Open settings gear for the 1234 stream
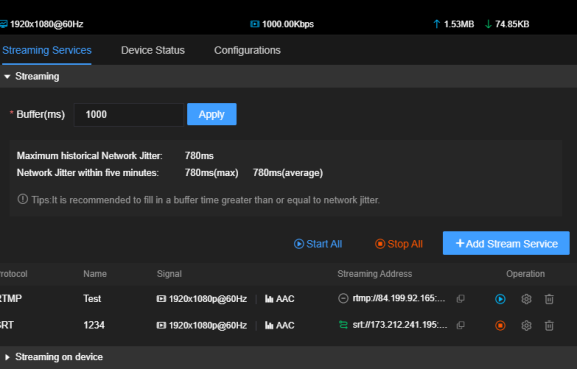This screenshot has height=370, width=577. [526, 325]
